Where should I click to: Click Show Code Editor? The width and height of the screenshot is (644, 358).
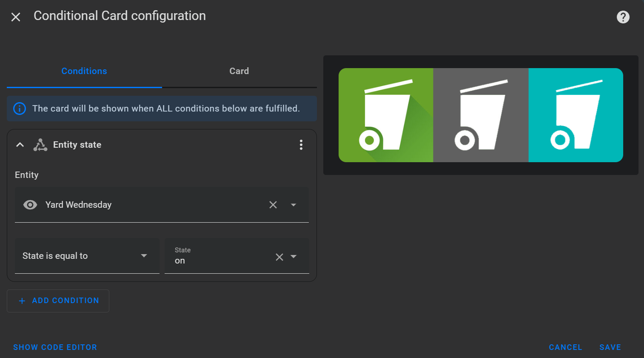point(55,347)
